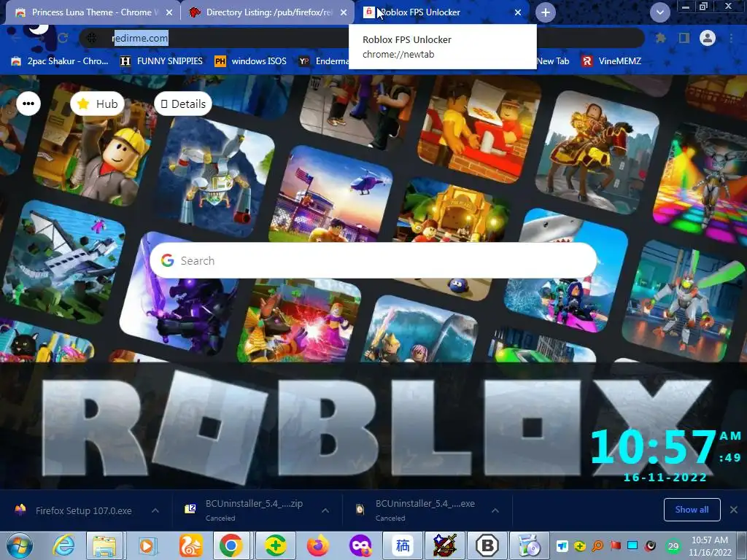Image resolution: width=747 pixels, height=560 pixels.
Task: Expand options for BCUninstaller exe download
Action: [495, 510]
